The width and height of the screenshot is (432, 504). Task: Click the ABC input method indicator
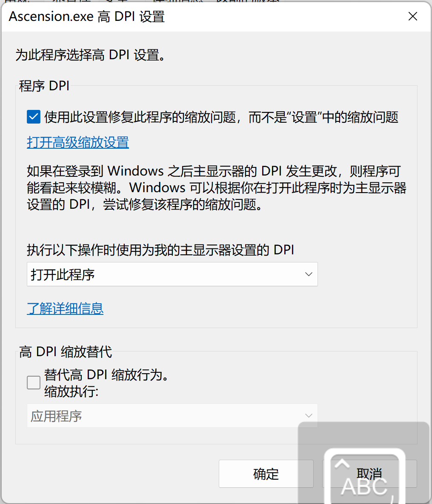[x=364, y=487]
